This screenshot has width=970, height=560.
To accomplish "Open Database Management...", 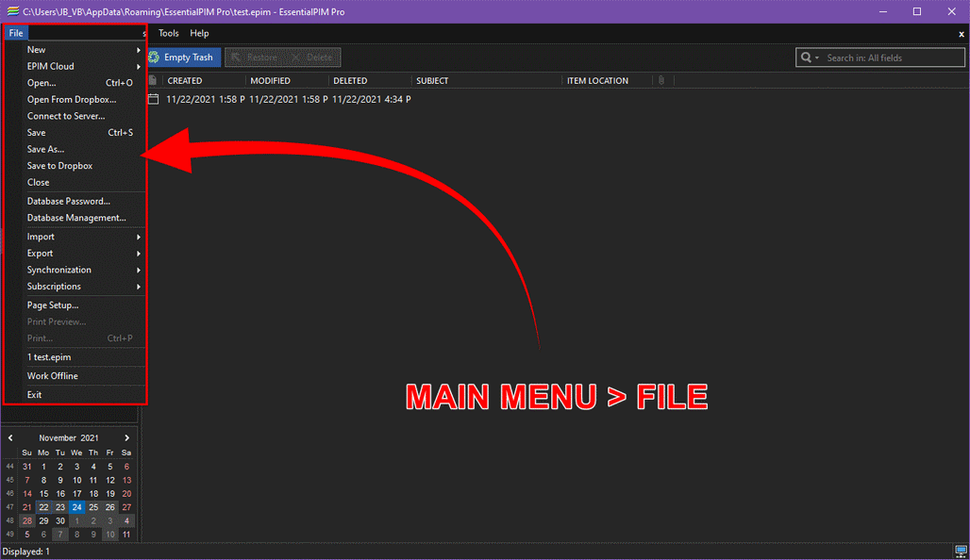I will tap(84, 218).
